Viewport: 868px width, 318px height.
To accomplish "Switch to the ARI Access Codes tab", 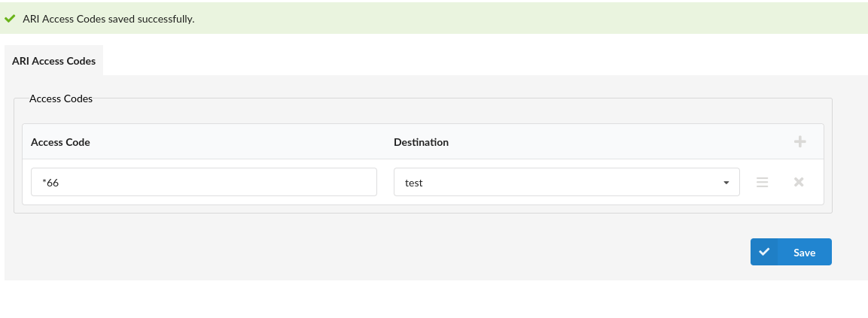I will [x=53, y=61].
